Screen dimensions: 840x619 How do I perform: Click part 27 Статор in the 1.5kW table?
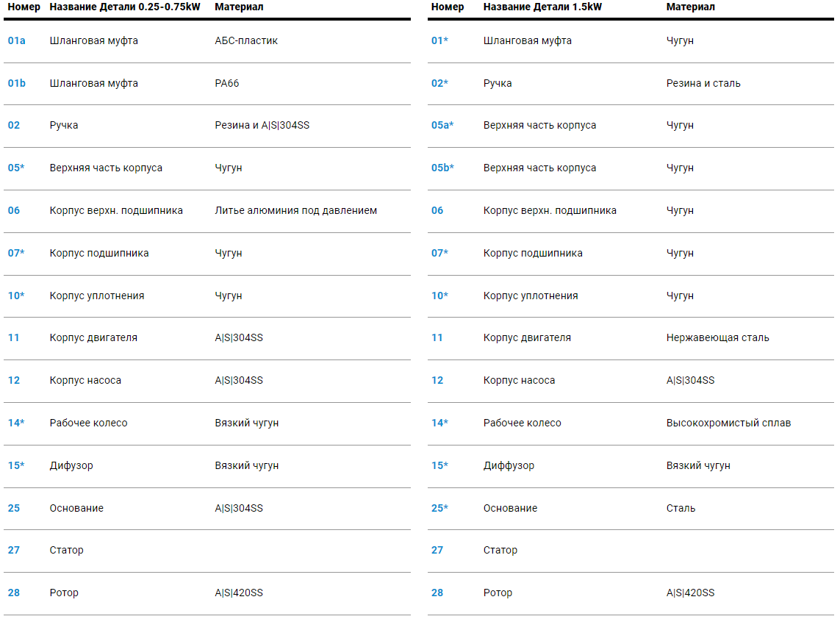tap(437, 550)
